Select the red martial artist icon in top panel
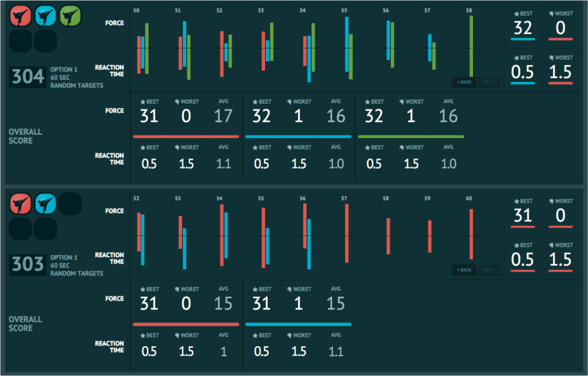This screenshot has height=376, width=588. click(x=21, y=16)
